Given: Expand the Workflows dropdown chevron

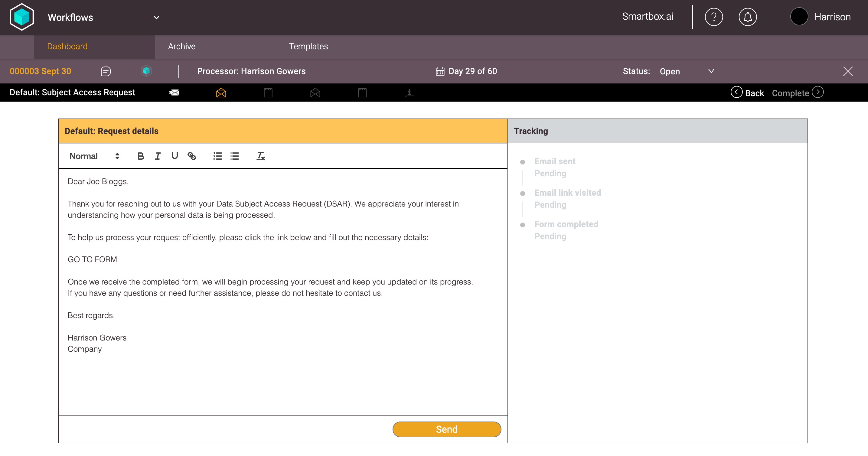Looking at the screenshot, I should (156, 18).
